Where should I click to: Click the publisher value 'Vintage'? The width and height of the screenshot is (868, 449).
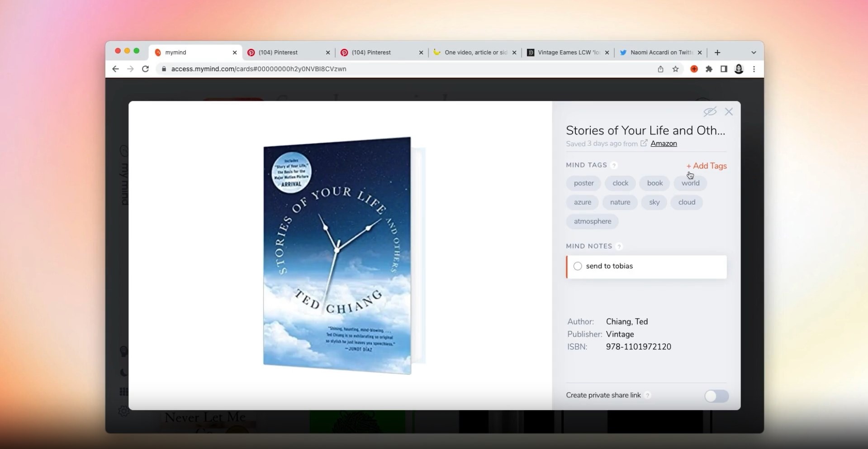[620, 334]
